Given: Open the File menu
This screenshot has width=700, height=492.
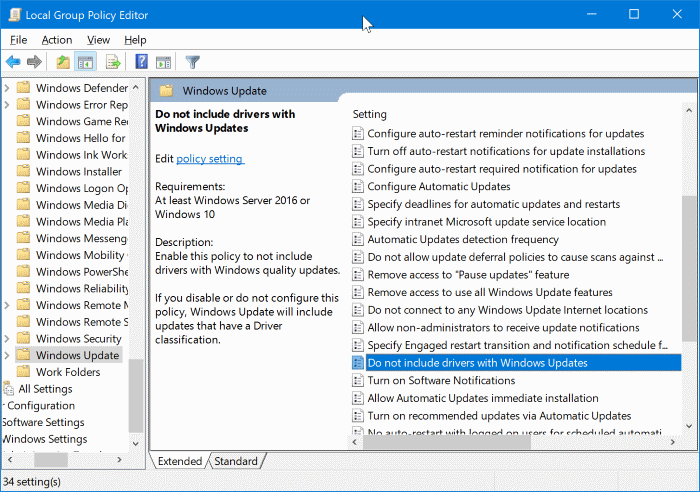Looking at the screenshot, I should click(x=18, y=40).
